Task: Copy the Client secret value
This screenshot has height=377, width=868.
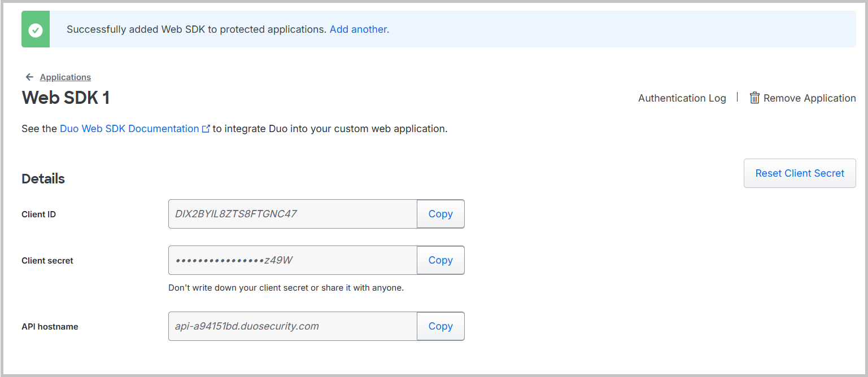Action: (440, 260)
